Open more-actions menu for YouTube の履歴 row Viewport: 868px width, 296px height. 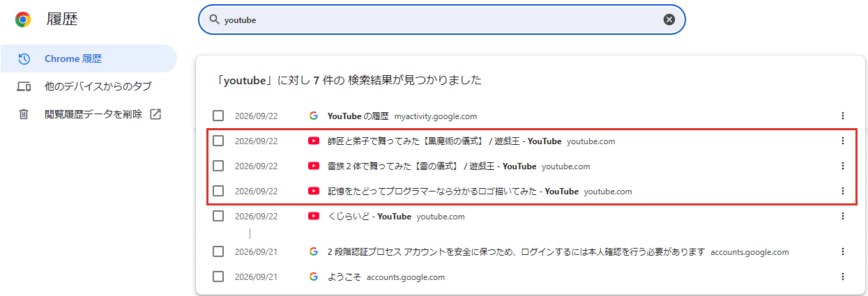click(842, 116)
